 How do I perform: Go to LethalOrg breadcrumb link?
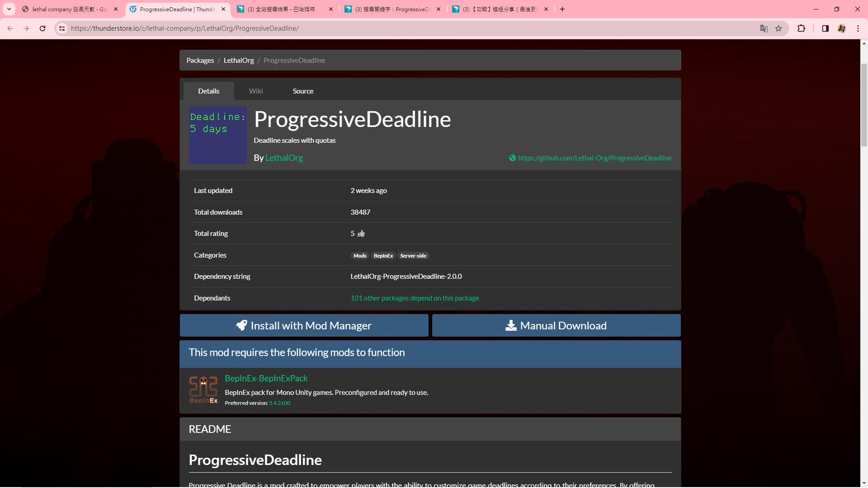tap(239, 61)
